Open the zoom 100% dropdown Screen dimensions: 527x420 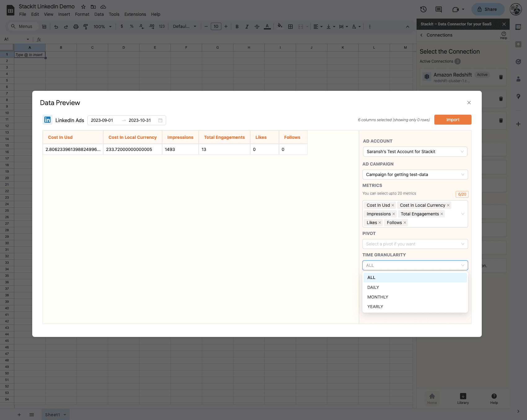pyautogui.click(x=102, y=27)
